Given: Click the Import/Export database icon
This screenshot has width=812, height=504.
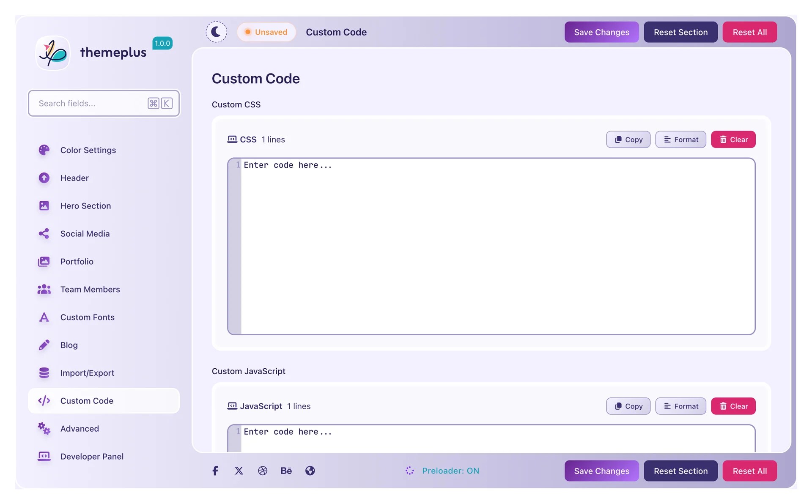Looking at the screenshot, I should [x=44, y=373].
